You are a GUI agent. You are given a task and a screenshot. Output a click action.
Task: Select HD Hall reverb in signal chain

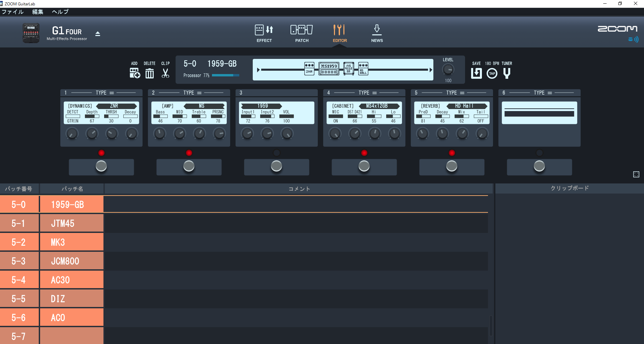tap(363, 69)
